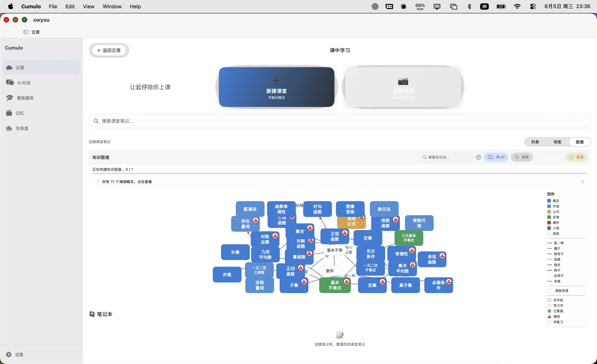This screenshot has height=364, width=597.
Task: Click the filter icon next to knowledge search
Action: pos(479,157)
